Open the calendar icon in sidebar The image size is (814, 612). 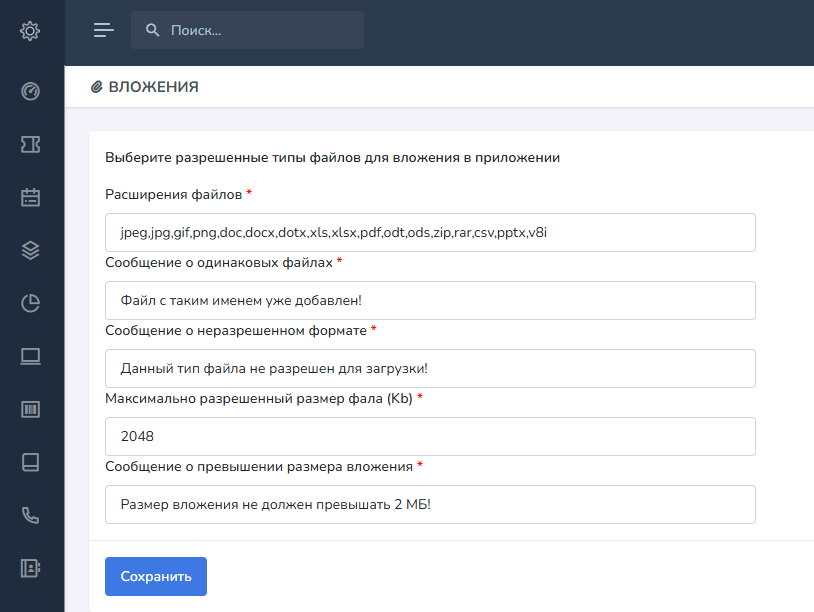[30, 198]
